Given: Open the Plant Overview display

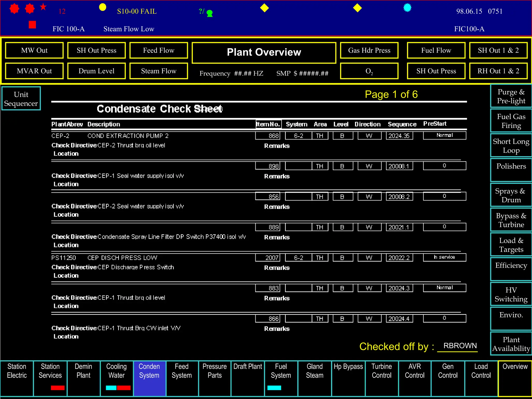Looking at the screenshot, I should coord(264,52).
